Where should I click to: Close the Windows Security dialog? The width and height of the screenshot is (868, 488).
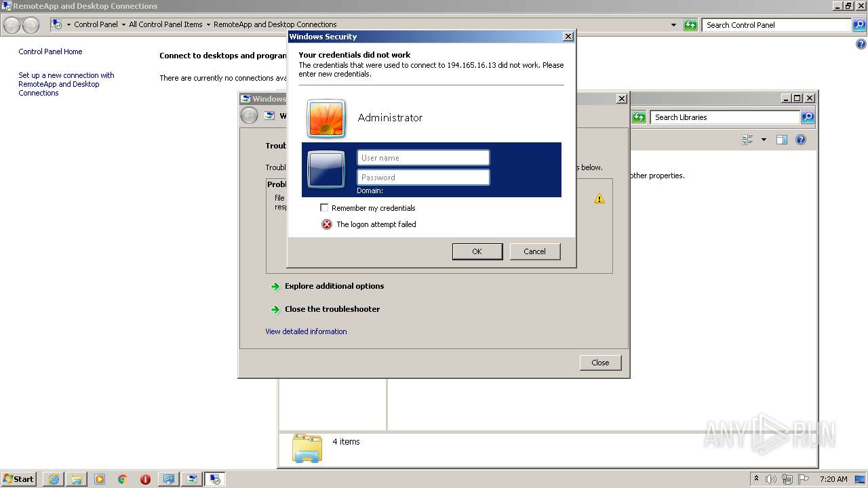568,37
